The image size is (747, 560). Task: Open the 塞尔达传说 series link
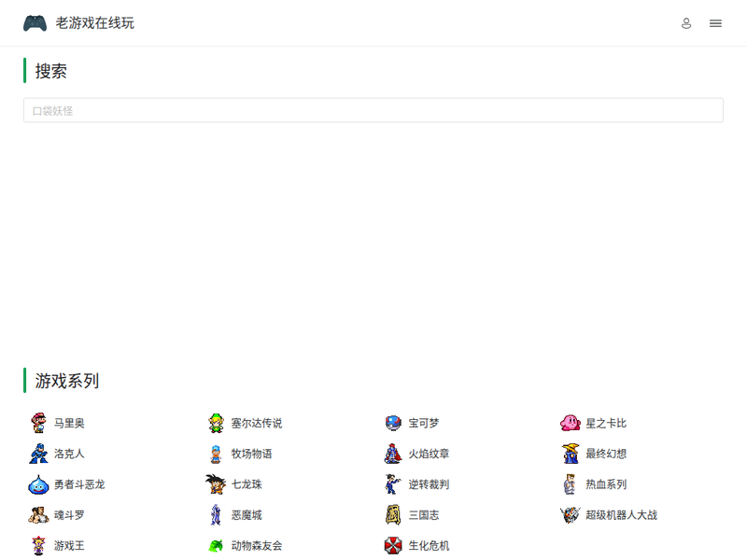click(257, 423)
